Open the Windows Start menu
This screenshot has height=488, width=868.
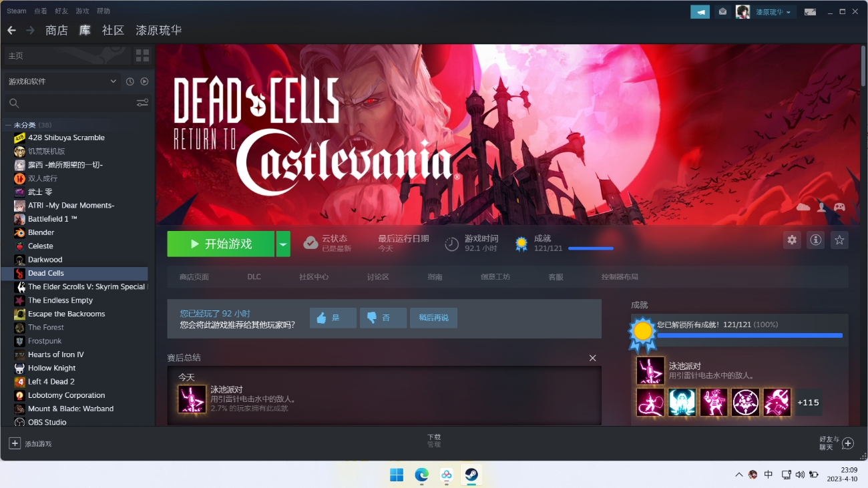coord(397,475)
